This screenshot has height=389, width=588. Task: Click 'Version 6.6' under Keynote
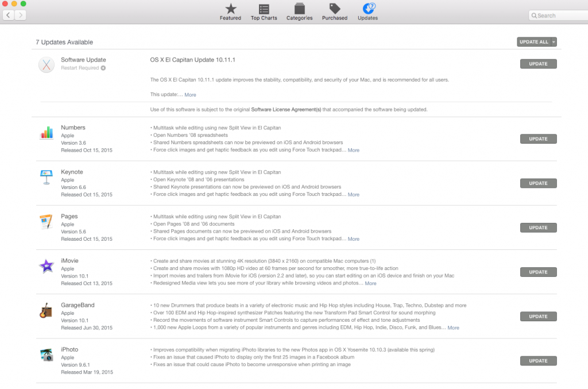73,187
